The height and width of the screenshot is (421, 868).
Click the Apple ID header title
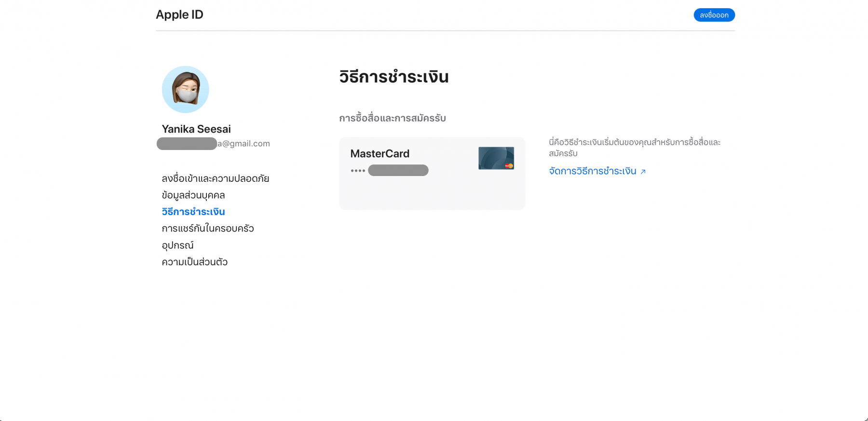click(x=179, y=15)
